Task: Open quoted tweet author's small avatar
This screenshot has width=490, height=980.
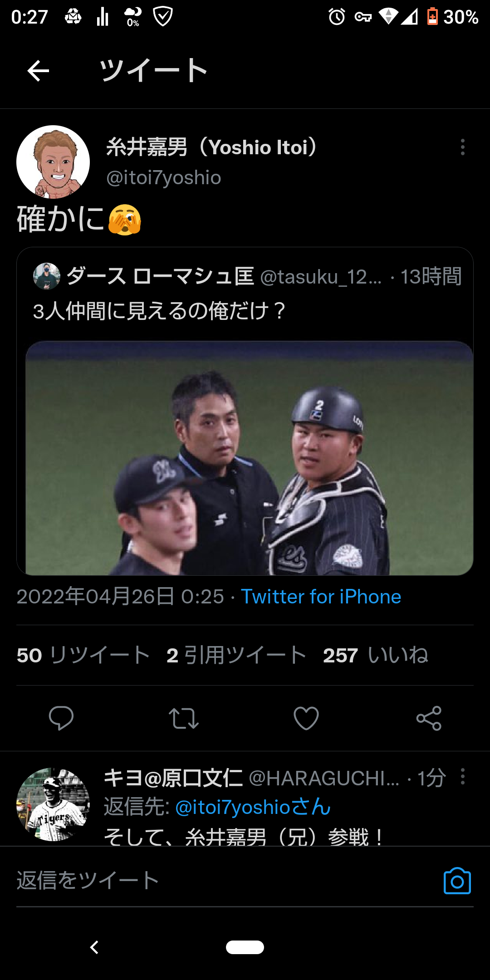Action: click(47, 276)
